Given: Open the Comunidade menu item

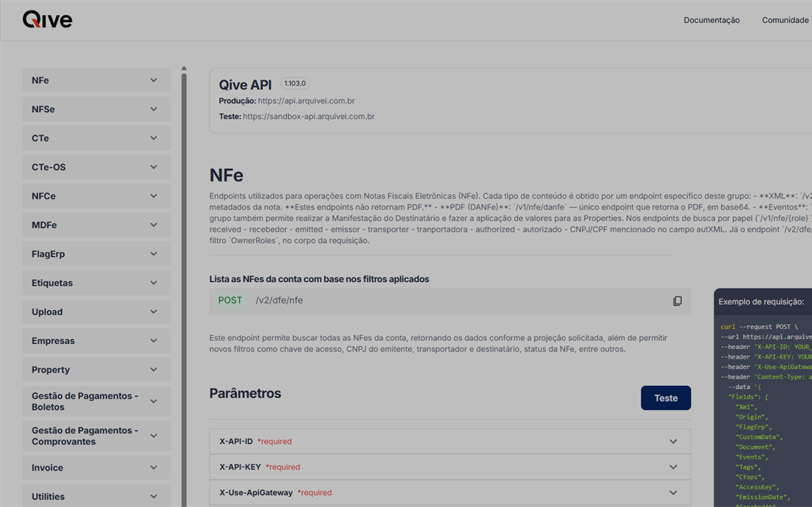Looking at the screenshot, I should pos(785,20).
